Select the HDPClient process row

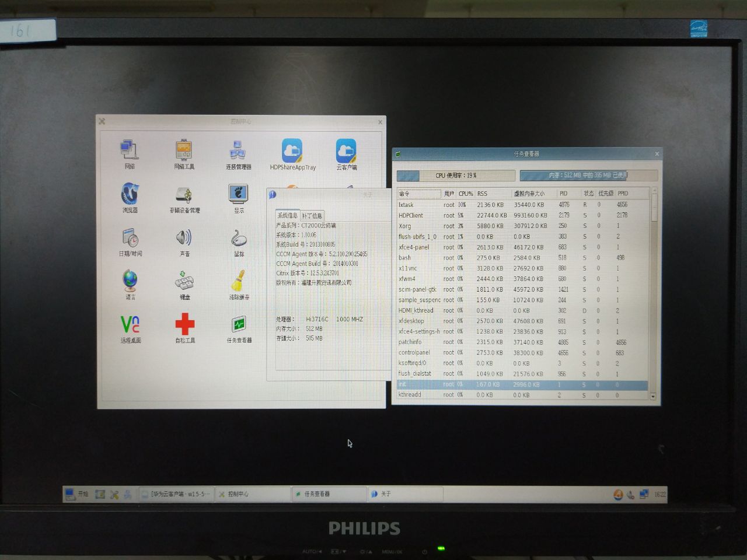point(522,215)
